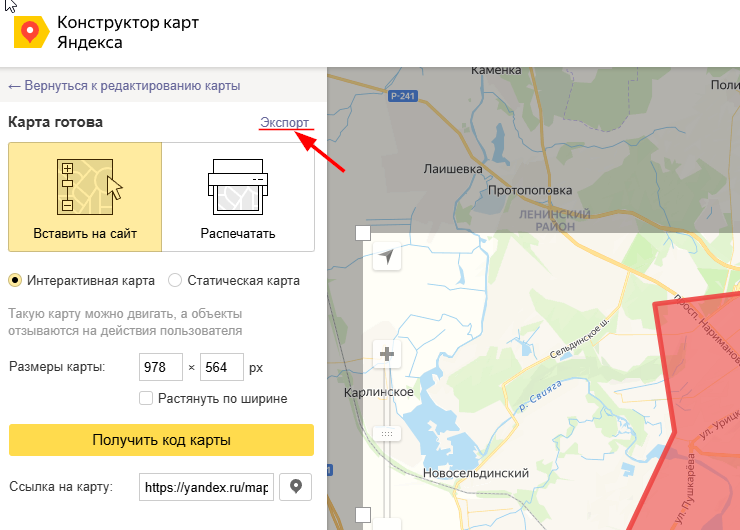The image size is (740, 530).
Task: Click the Сельдинское ш. road label
Action: coord(580,338)
